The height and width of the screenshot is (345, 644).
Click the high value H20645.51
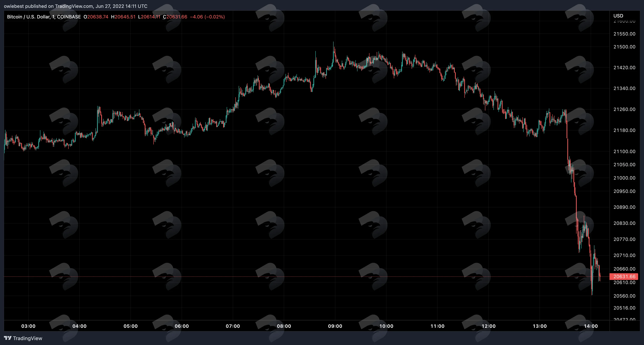(123, 17)
